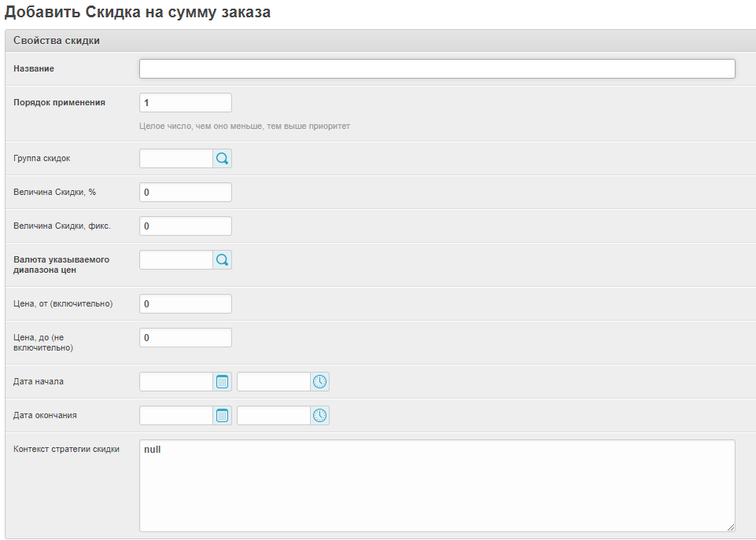Click the Валюта lookup magnifier icon
Image resolution: width=756 pixels, height=540 pixels.
tap(223, 260)
